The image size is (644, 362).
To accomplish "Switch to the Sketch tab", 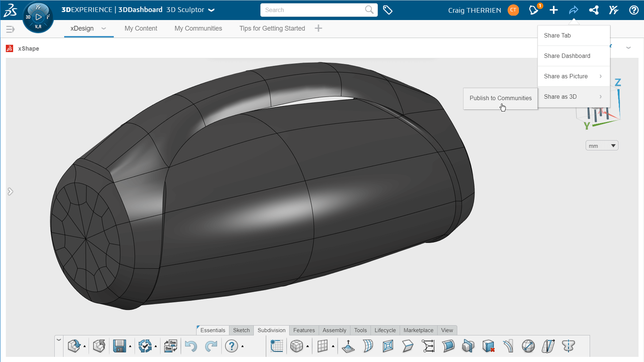I will (x=241, y=330).
